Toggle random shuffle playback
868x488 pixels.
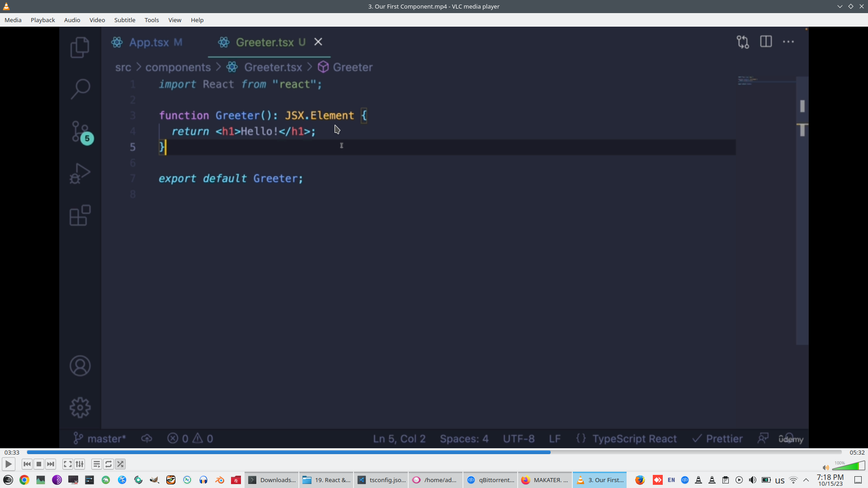(x=120, y=464)
